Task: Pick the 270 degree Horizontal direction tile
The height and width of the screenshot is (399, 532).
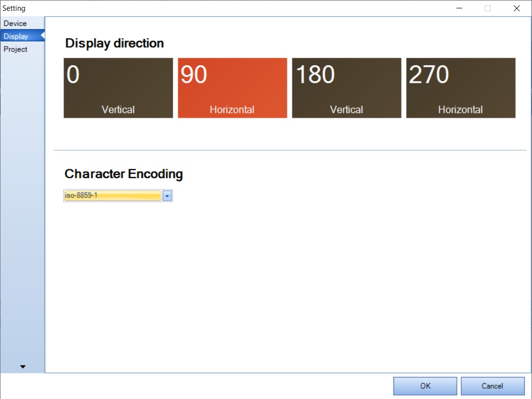Action: pyautogui.click(x=460, y=88)
